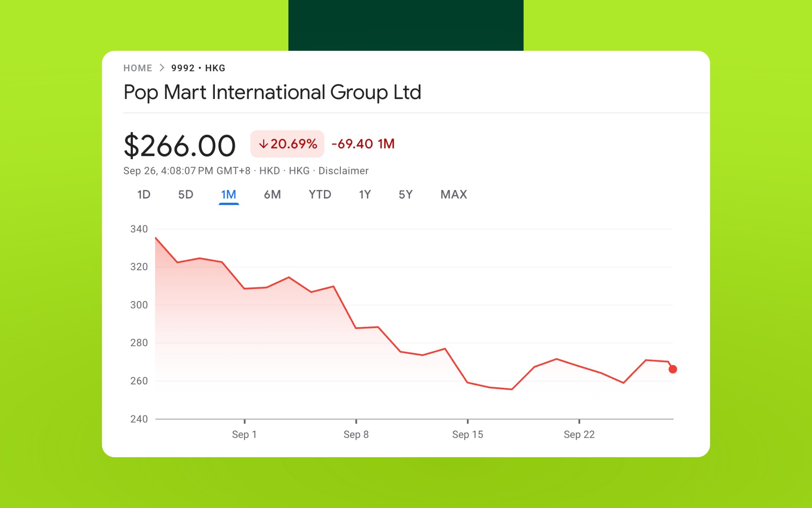Switch to the YTD tab
Viewport: 812px width, 508px height.
320,195
